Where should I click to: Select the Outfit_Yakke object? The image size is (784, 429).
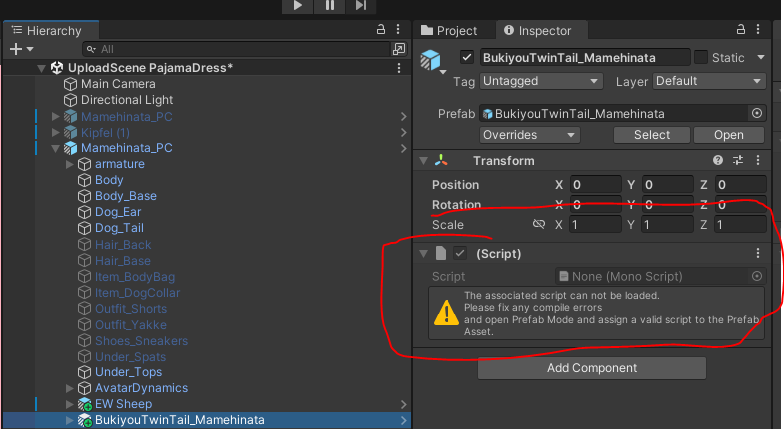coord(130,324)
